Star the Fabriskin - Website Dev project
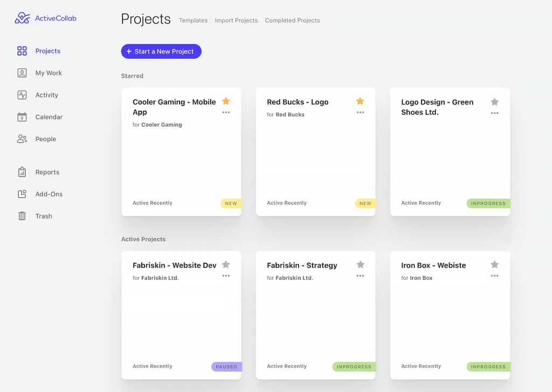 [x=226, y=264]
